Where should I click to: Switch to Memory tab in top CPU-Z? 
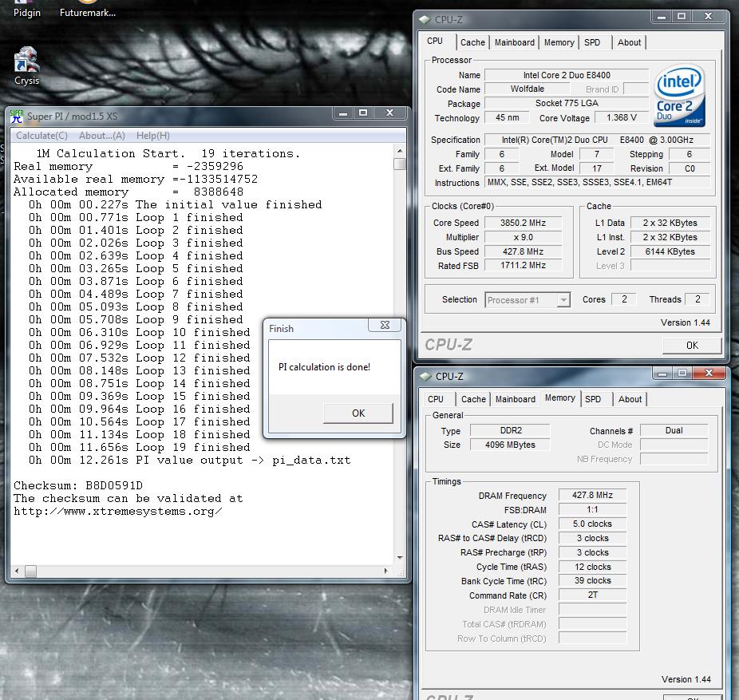point(559,42)
